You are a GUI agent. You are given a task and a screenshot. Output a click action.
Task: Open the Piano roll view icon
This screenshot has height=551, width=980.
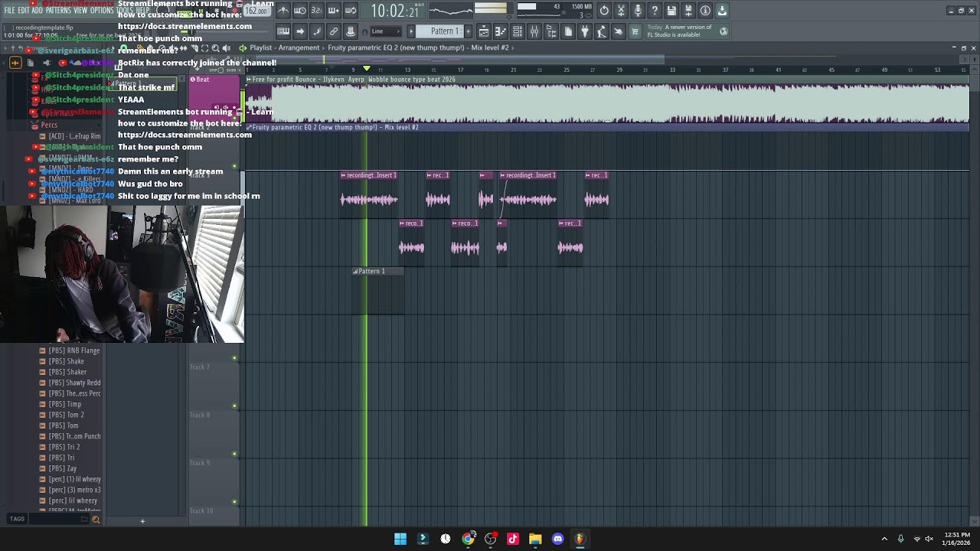(x=501, y=31)
